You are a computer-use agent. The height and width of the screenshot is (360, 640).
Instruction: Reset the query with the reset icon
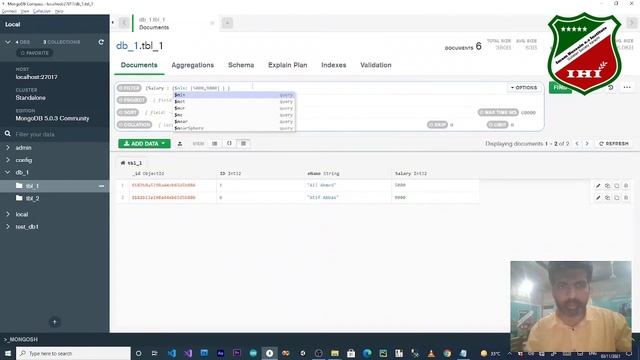pyautogui.click(x=611, y=87)
